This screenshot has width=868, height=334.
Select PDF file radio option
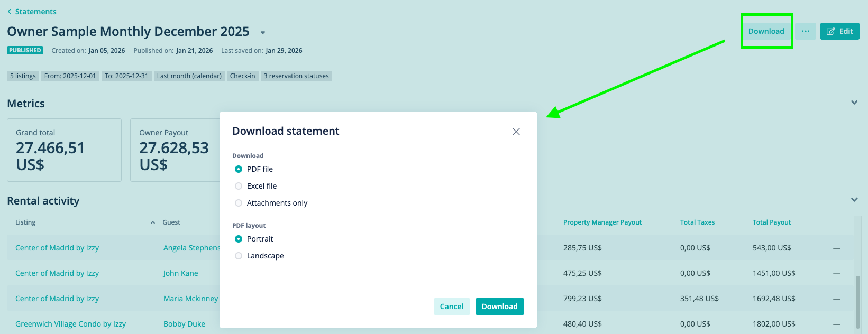point(239,169)
